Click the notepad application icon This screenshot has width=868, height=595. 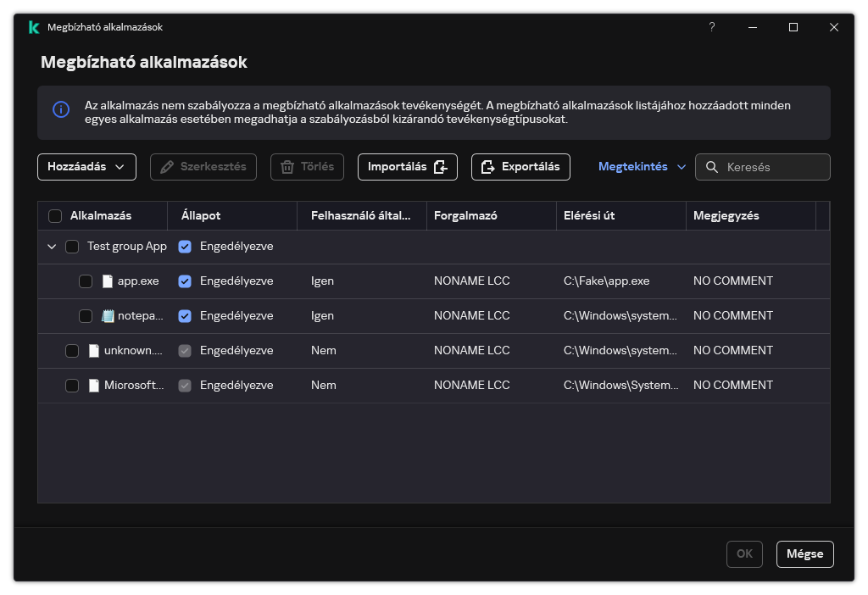tap(108, 316)
